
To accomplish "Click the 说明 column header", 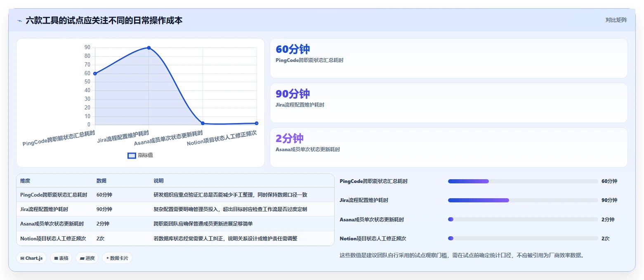I will click(158, 181).
